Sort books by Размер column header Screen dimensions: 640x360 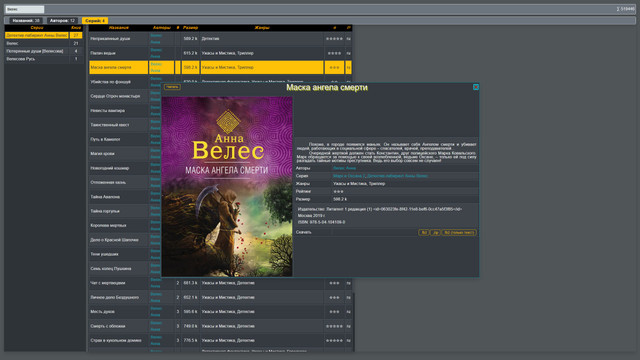190,28
